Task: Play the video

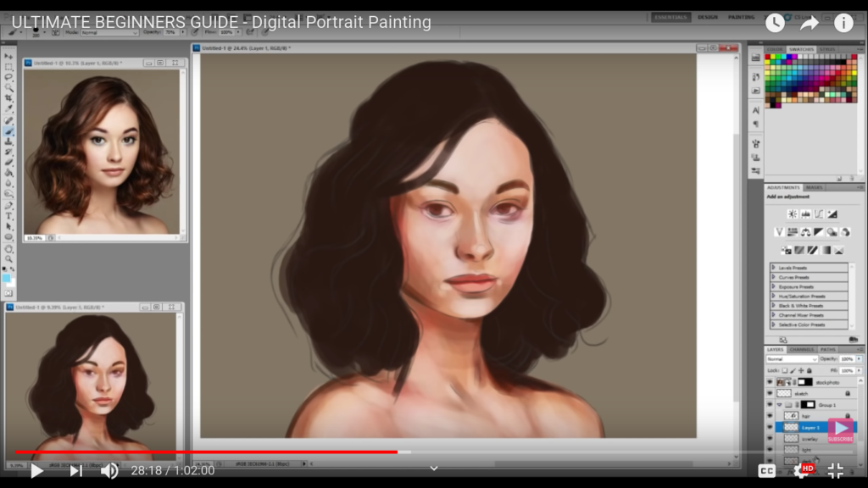Action: (36, 471)
